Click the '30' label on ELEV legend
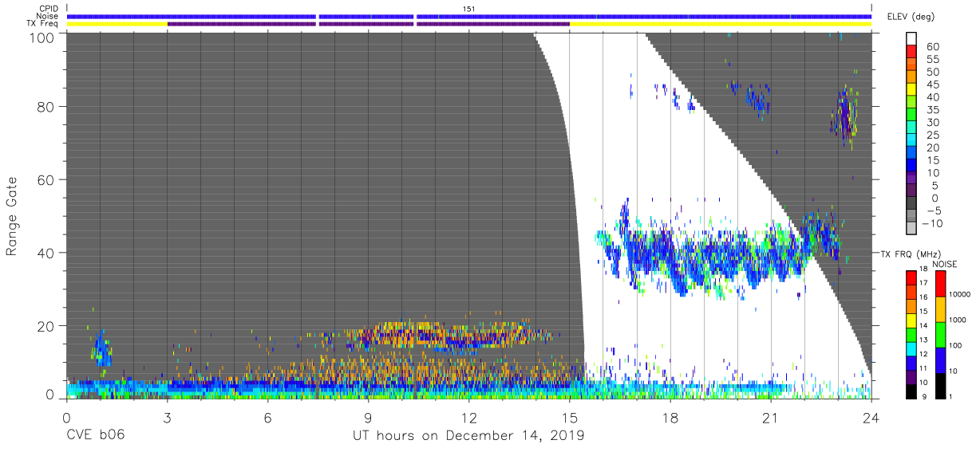Image resolution: width=980 pixels, height=452 pixels. coord(934,122)
